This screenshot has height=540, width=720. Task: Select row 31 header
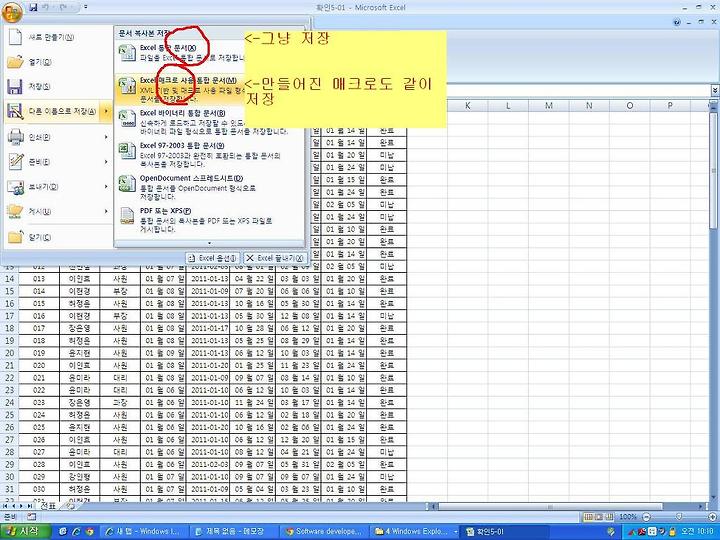click(9, 489)
